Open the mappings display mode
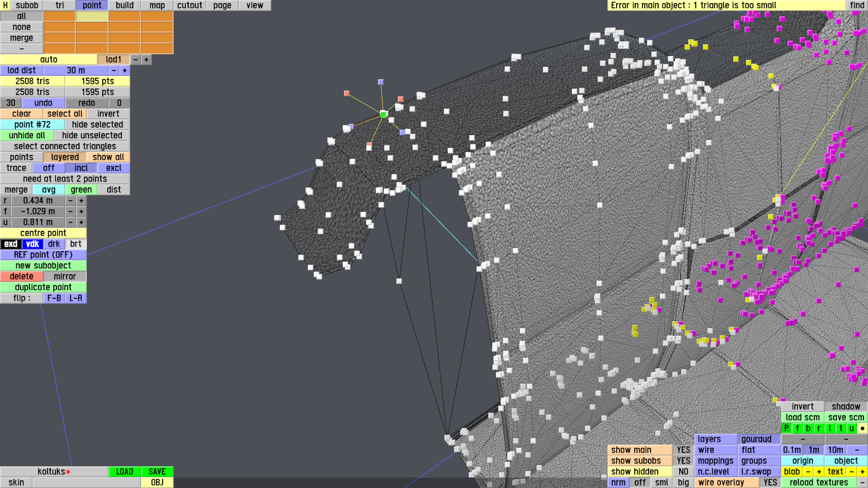The image size is (868, 488). [715, 461]
